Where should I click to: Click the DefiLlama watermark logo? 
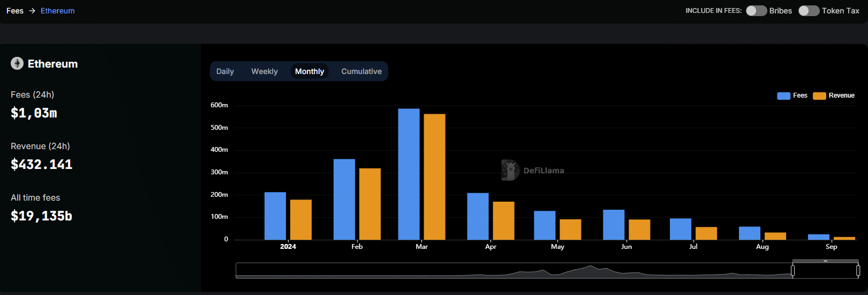pyautogui.click(x=510, y=170)
